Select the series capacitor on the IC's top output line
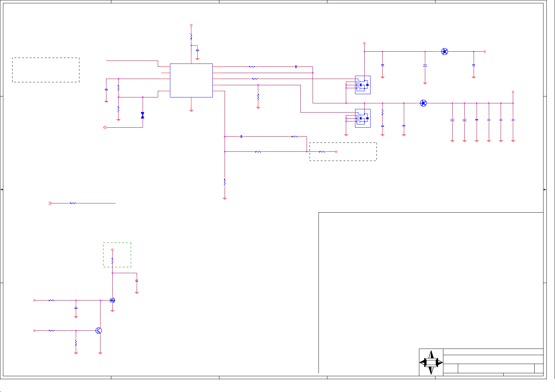The height and width of the screenshot is (392, 555). click(x=296, y=66)
